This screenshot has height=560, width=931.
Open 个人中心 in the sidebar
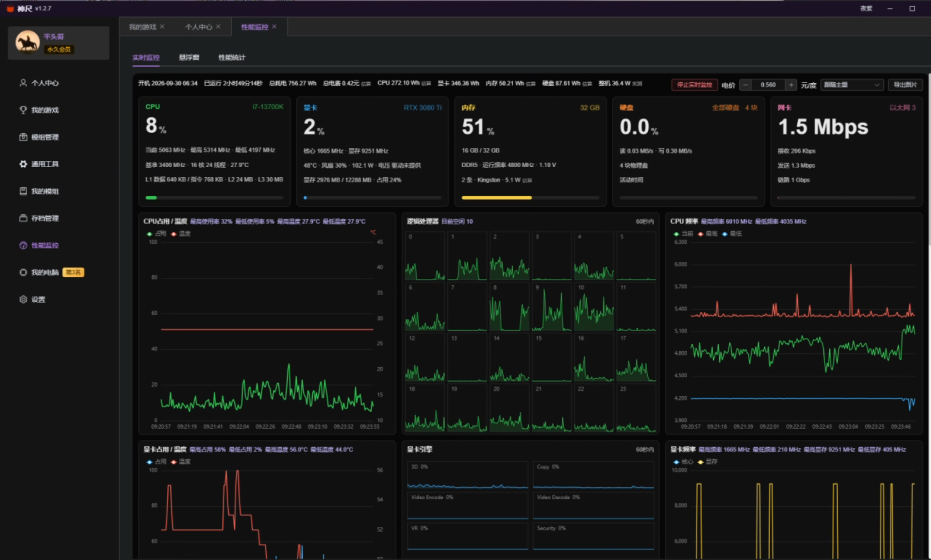(39, 83)
